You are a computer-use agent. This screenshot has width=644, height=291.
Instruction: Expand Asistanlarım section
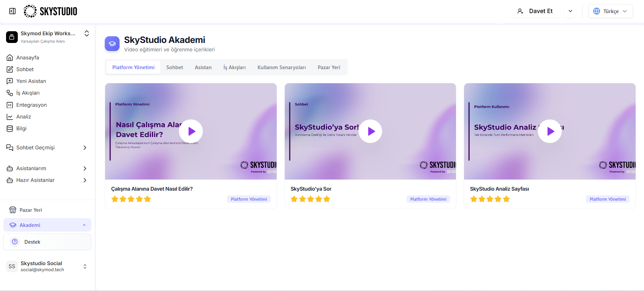point(85,168)
